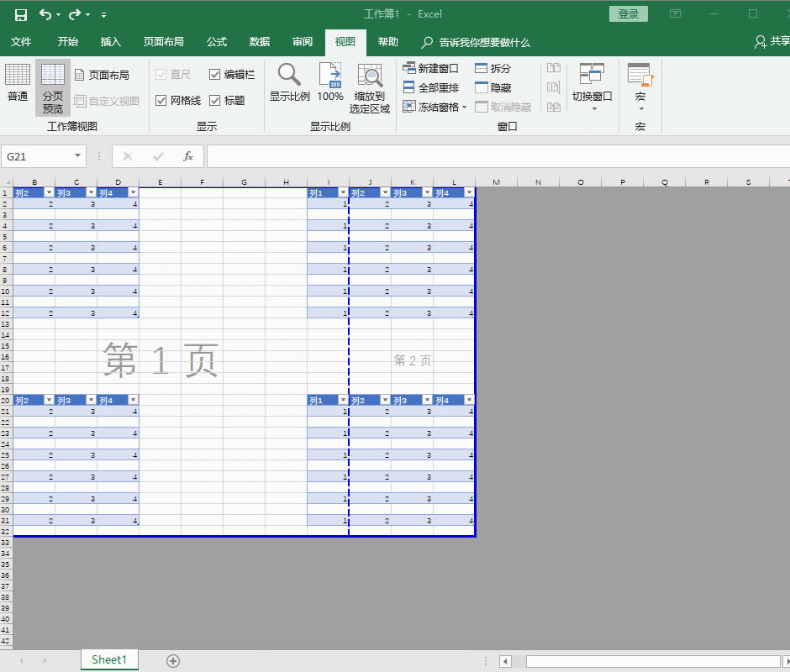The image size is (790, 672).
Task: Select the Sheet1 sheet tab
Action: 108,660
